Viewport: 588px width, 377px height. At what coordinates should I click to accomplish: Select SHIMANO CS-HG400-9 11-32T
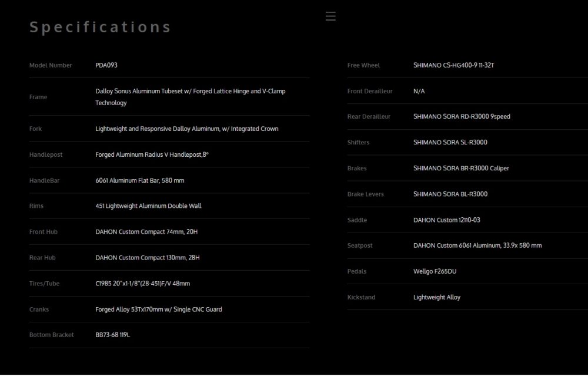[x=453, y=65]
